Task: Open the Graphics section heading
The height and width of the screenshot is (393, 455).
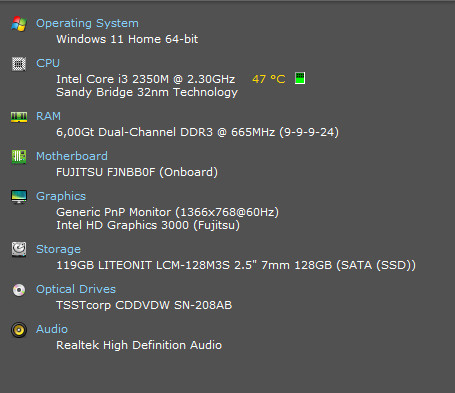Action: coord(61,196)
